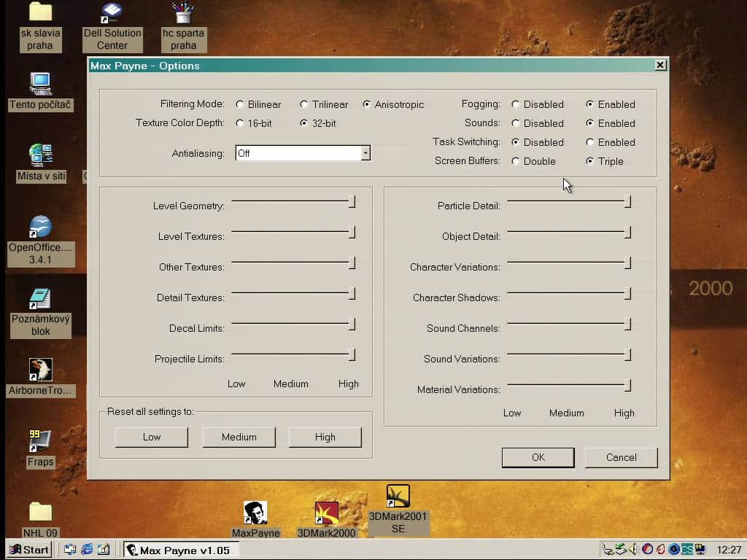
Task: Click the CS language tray indicator
Action: tap(687, 550)
